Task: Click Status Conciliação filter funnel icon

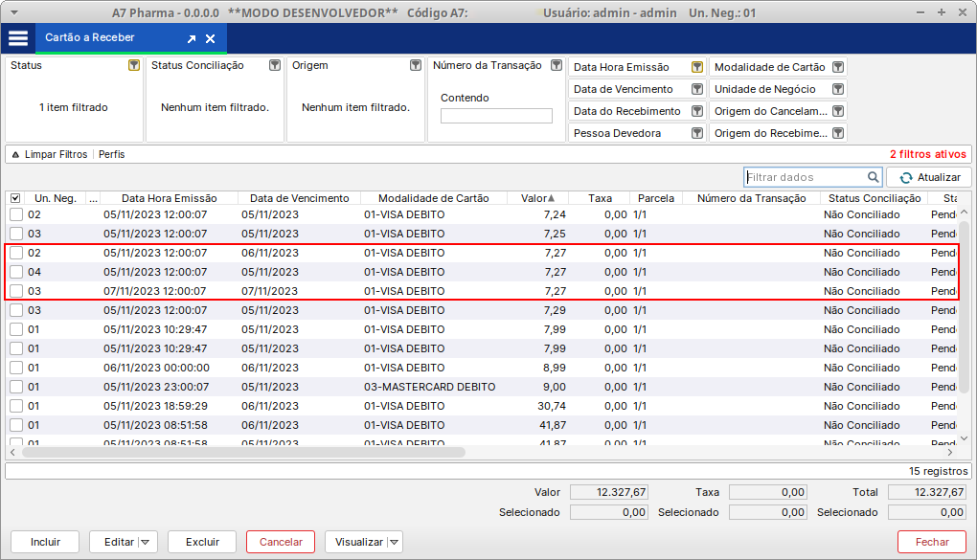Action: (x=275, y=66)
